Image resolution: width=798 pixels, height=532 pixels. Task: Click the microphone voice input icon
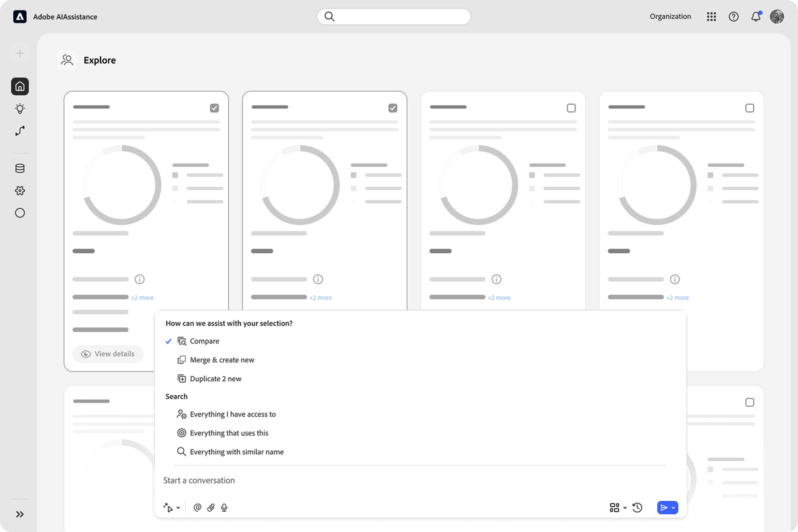pyautogui.click(x=224, y=507)
